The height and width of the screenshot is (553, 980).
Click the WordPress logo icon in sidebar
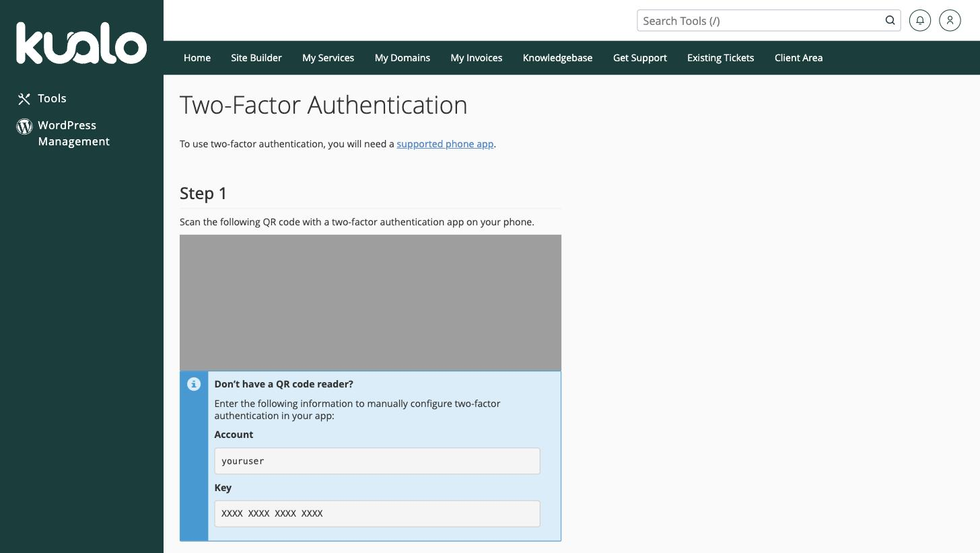coord(24,126)
